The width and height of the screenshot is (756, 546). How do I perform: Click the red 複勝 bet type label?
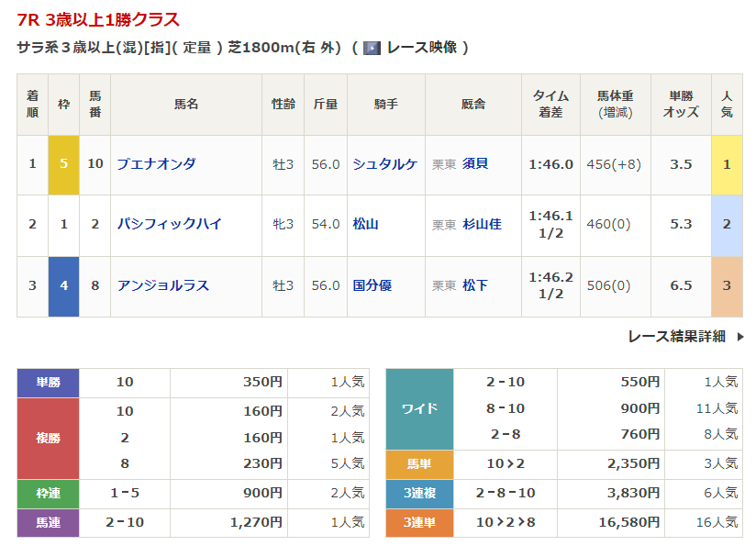click(x=49, y=438)
